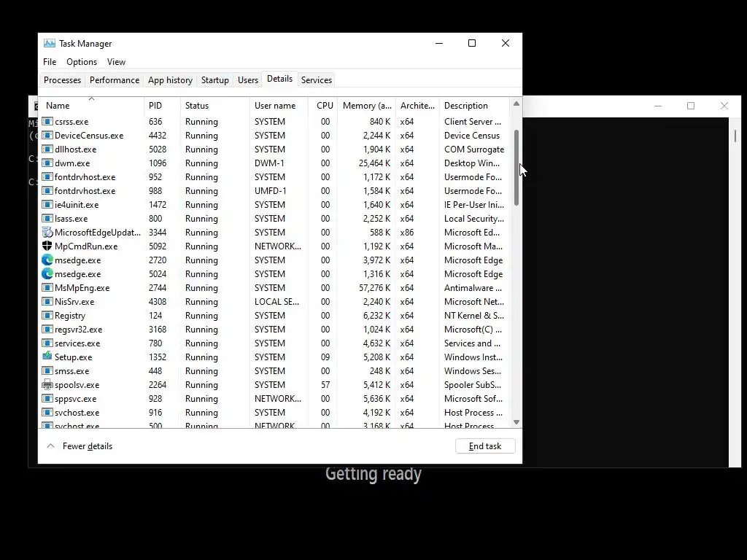Switch to the Users tab
The image size is (747, 560).
coord(248,80)
